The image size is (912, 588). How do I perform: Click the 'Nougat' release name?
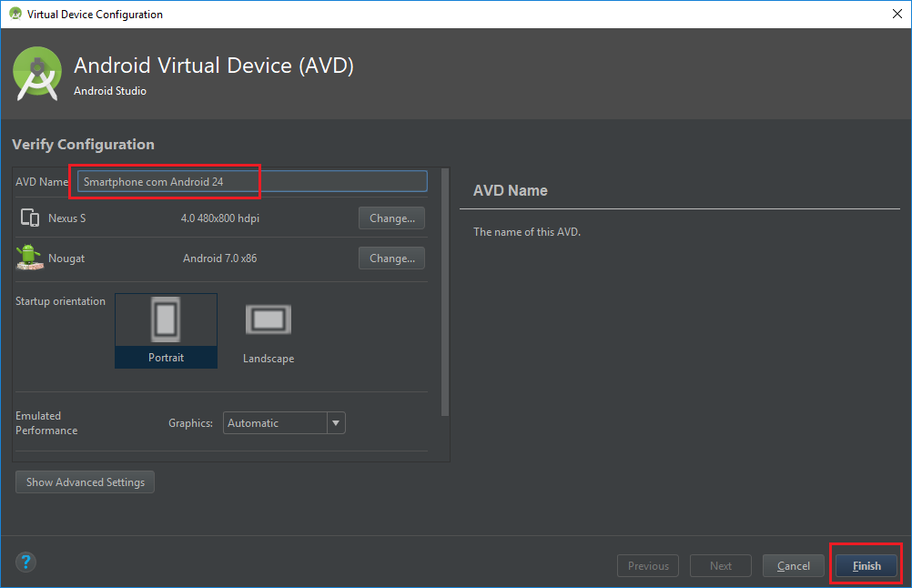pyautogui.click(x=66, y=259)
